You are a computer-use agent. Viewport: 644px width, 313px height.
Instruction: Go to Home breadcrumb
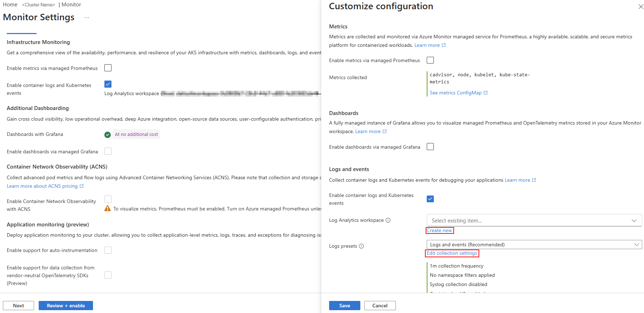click(10, 5)
